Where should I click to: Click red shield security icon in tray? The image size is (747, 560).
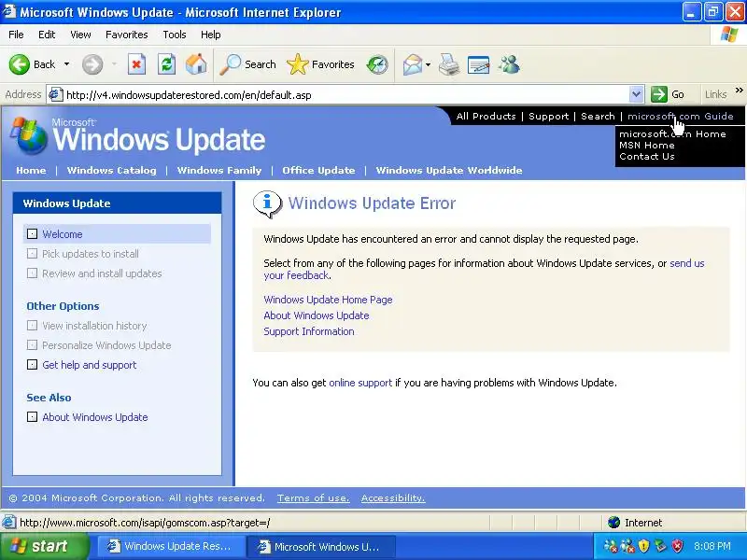click(677, 546)
